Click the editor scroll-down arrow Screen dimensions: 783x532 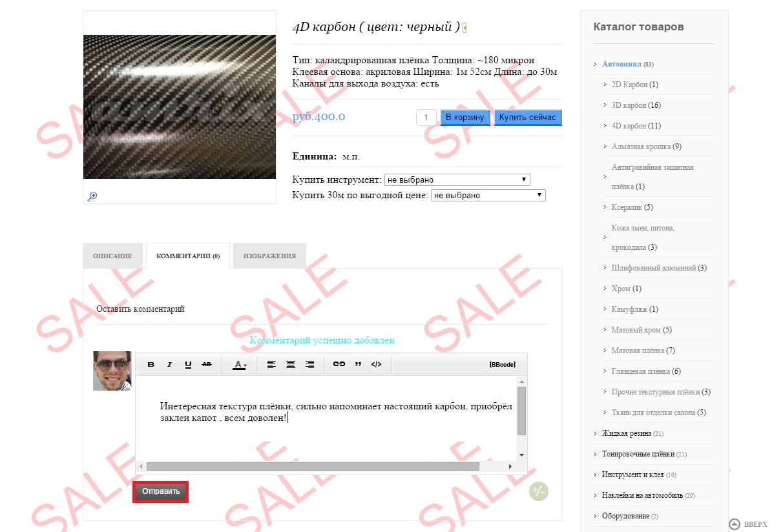tap(521, 455)
